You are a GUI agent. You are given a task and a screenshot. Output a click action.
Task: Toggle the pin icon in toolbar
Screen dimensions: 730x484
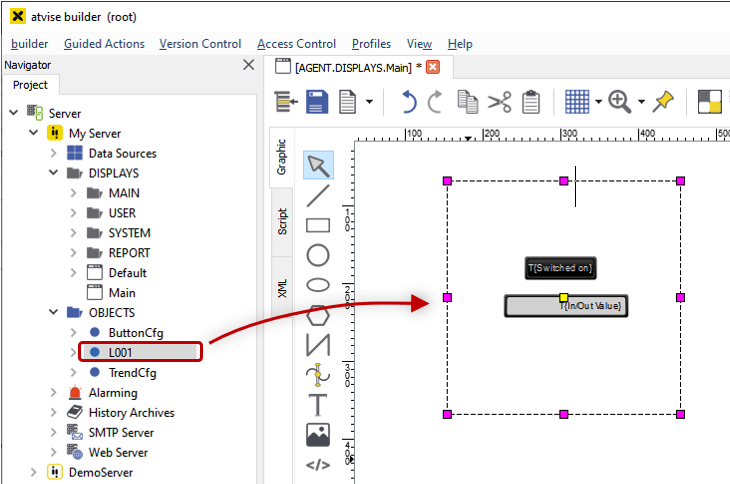coord(663,102)
